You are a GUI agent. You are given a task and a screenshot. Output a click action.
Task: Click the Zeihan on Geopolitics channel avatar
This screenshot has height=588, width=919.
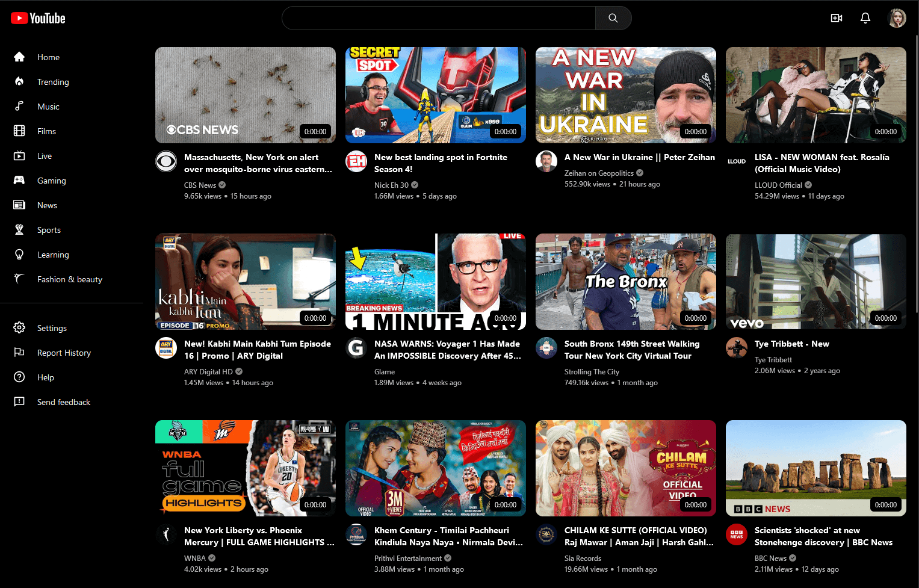click(x=546, y=161)
